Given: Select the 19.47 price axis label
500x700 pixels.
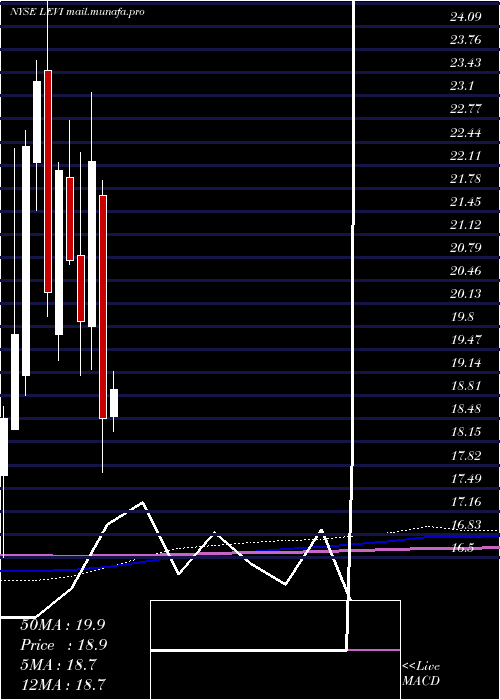Looking at the screenshot, I should 466,340.
